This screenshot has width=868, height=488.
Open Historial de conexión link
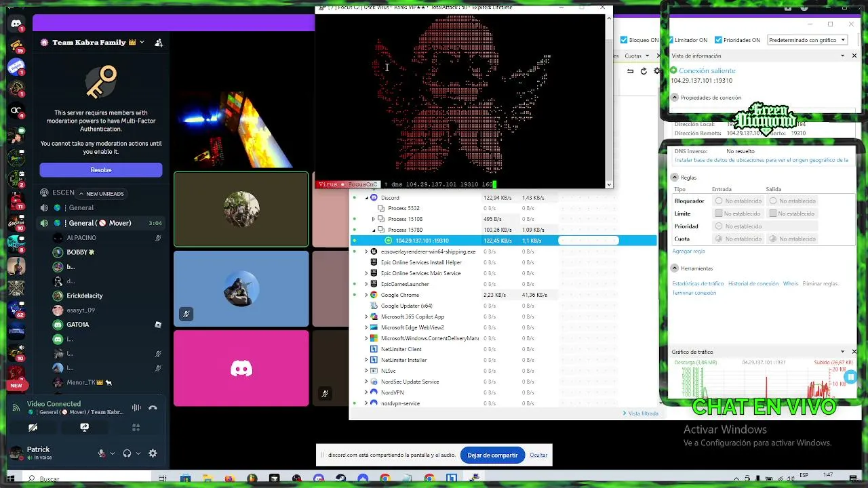pos(753,284)
